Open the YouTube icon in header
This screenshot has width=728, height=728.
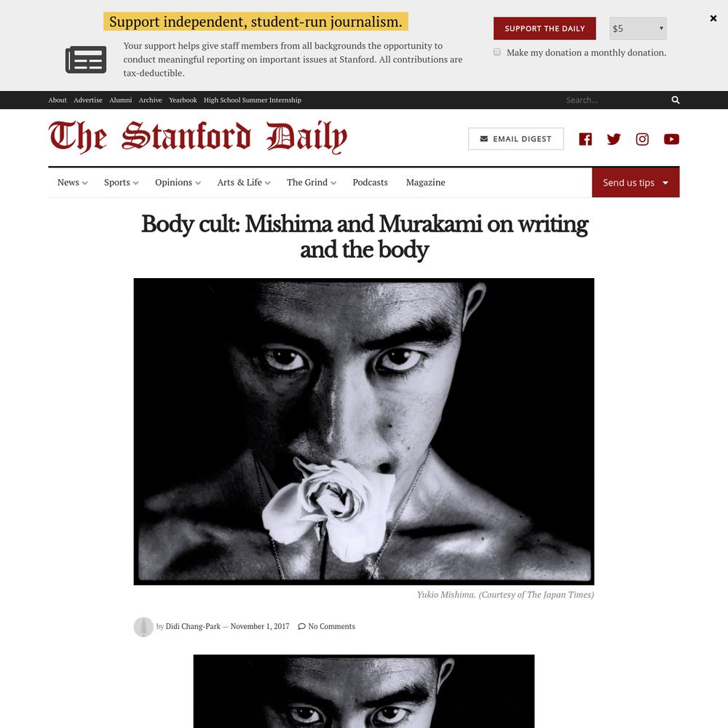pyautogui.click(x=671, y=139)
